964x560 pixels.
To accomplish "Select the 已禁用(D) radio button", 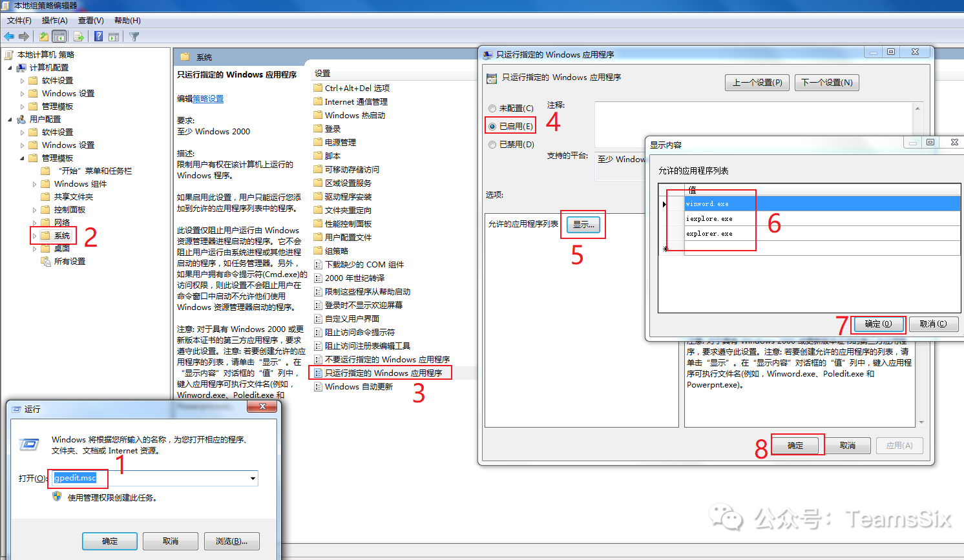I will point(492,145).
